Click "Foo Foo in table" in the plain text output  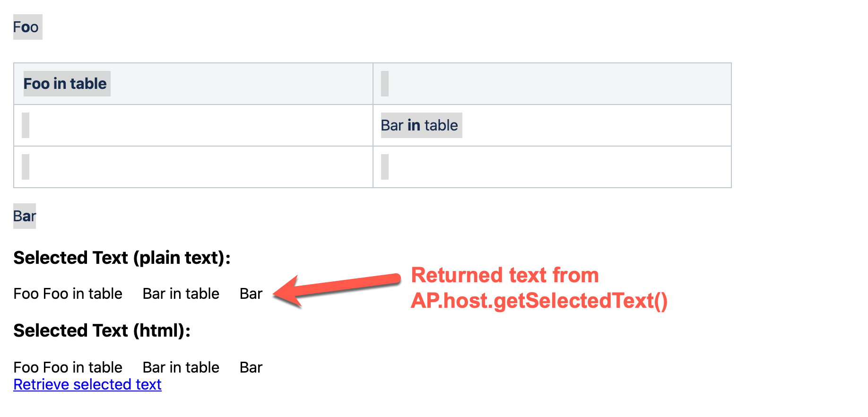pyautogui.click(x=68, y=294)
